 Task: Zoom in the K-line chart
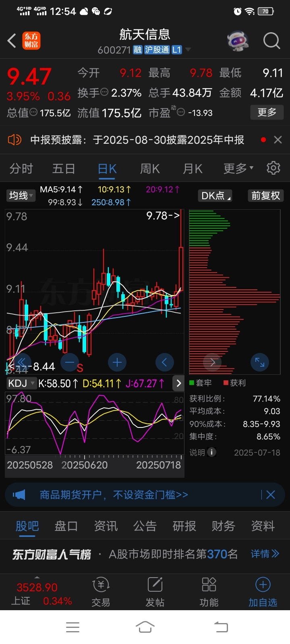click(117, 362)
